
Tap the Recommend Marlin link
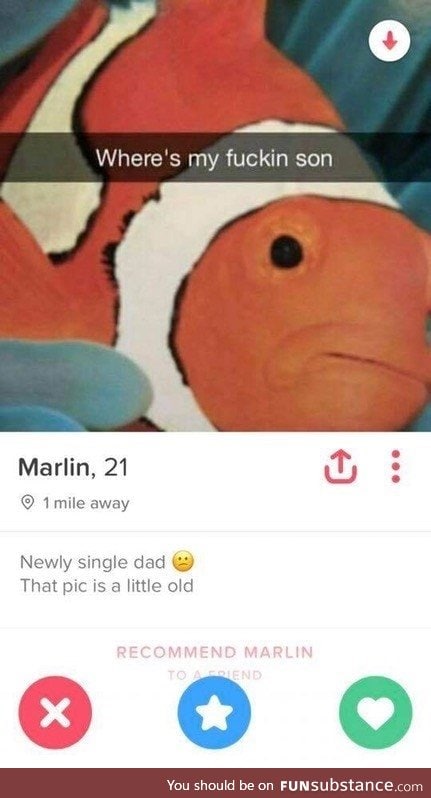click(215, 652)
